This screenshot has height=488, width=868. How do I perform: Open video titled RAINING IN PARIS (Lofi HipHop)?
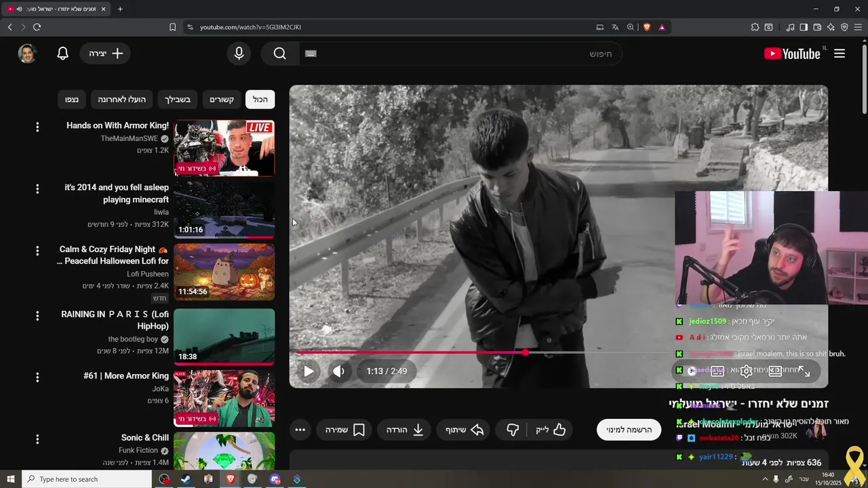pyautogui.click(x=115, y=320)
